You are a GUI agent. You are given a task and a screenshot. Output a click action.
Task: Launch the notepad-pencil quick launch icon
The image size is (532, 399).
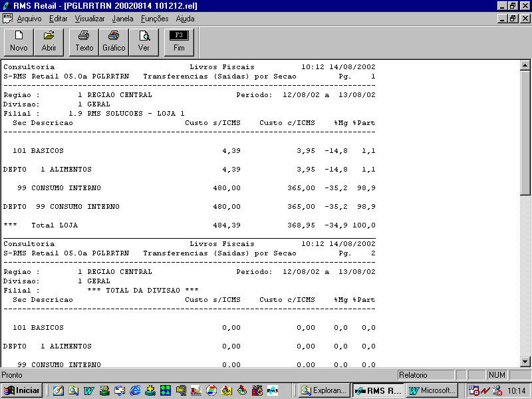[x=58, y=390]
